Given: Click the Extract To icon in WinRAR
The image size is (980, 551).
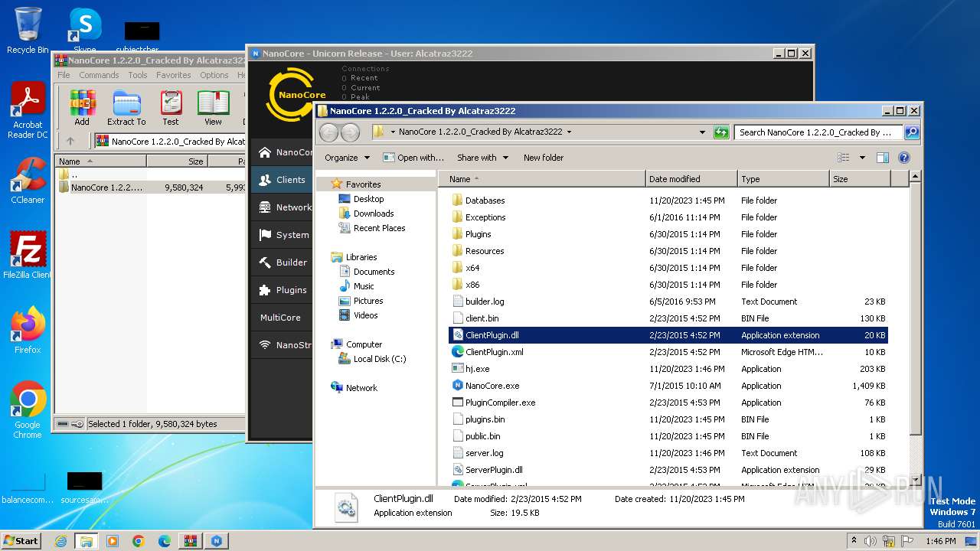Looking at the screenshot, I should [126, 107].
